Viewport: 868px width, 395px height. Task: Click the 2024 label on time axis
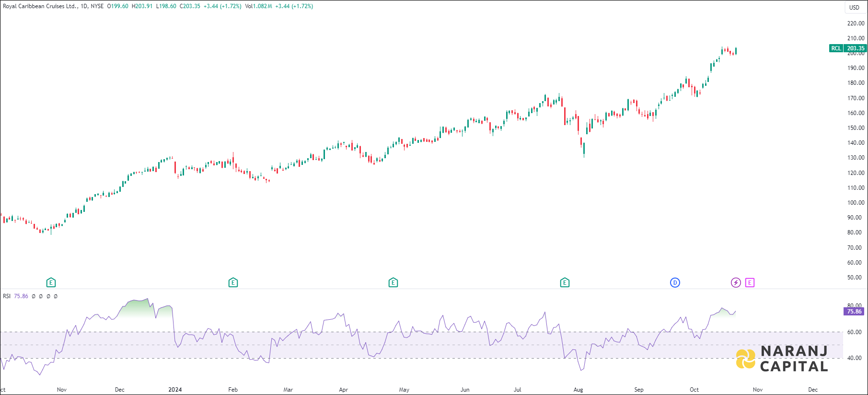pyautogui.click(x=175, y=390)
